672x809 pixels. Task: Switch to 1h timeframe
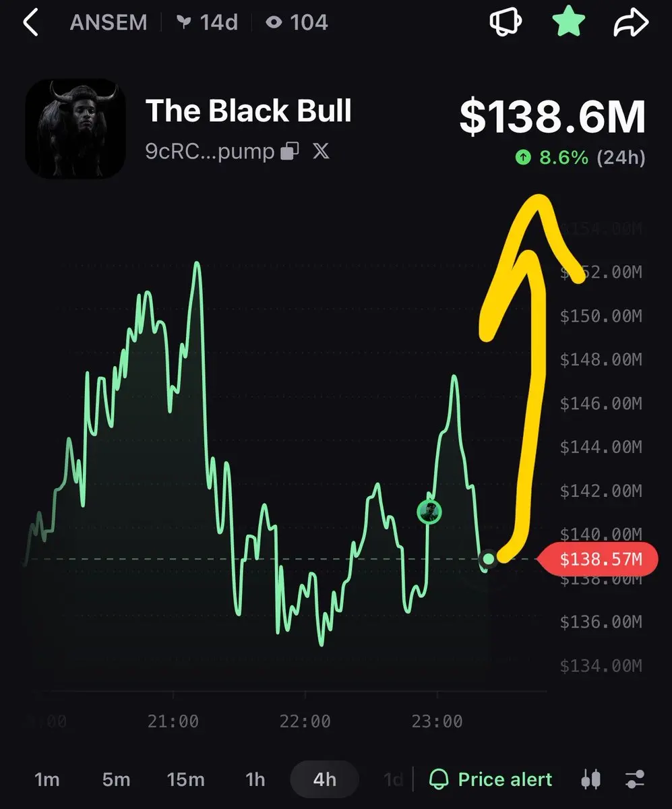tap(255, 780)
